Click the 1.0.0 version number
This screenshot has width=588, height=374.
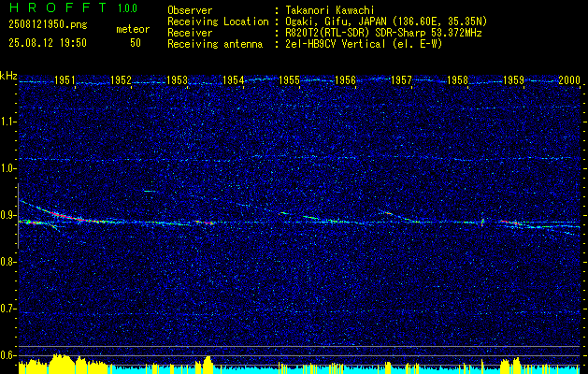point(127,8)
